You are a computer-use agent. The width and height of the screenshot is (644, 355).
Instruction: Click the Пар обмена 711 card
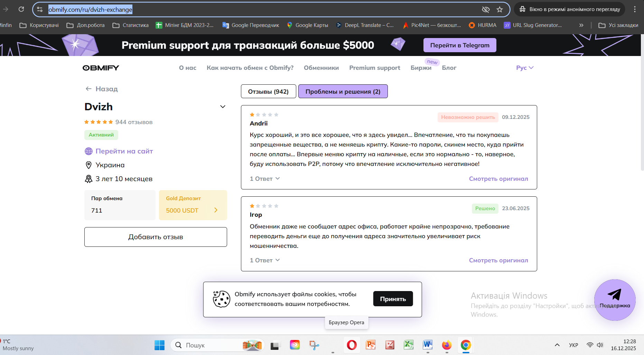click(120, 205)
